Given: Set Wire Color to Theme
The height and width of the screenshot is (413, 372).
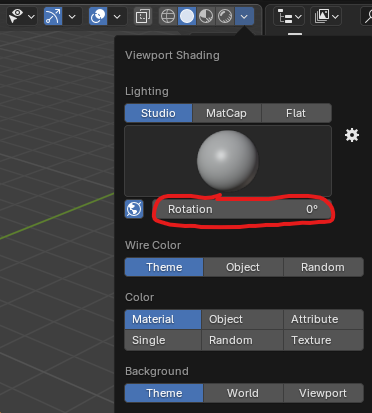Looking at the screenshot, I should coord(164,267).
